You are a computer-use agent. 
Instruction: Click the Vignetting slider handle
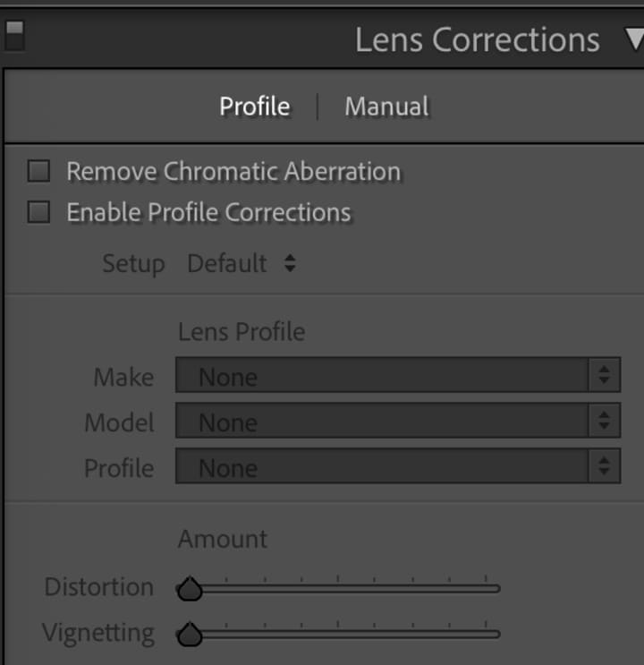coord(190,635)
